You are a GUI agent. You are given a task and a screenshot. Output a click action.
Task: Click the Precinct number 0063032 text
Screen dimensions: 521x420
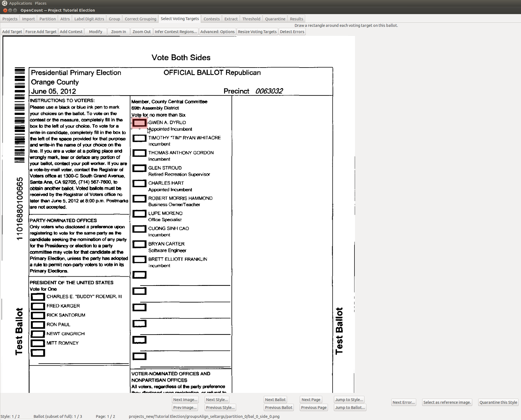tap(269, 91)
